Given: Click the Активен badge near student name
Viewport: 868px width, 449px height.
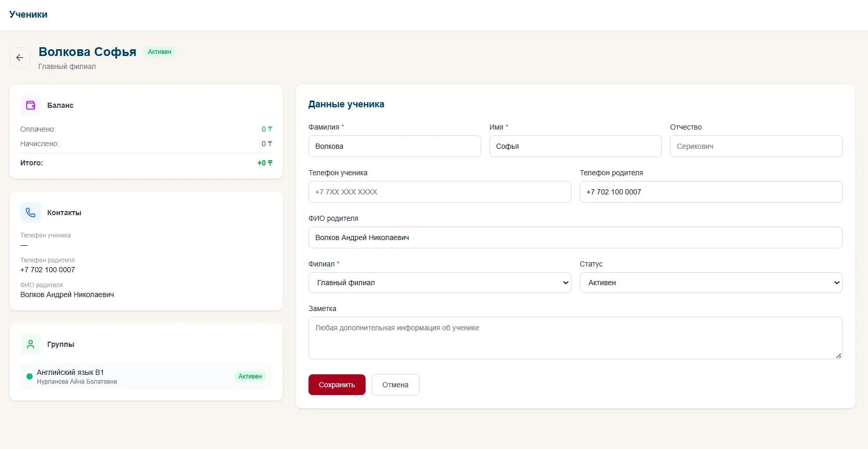Looking at the screenshot, I should (160, 52).
